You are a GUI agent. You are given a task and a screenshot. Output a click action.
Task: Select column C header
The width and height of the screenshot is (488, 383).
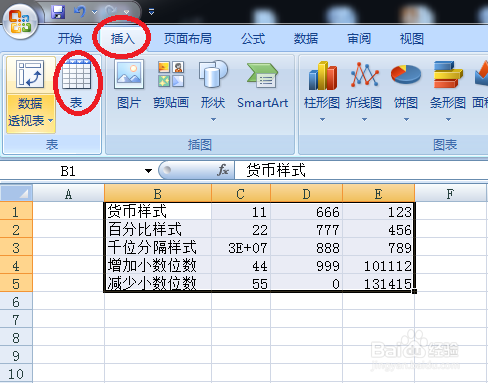click(241, 194)
